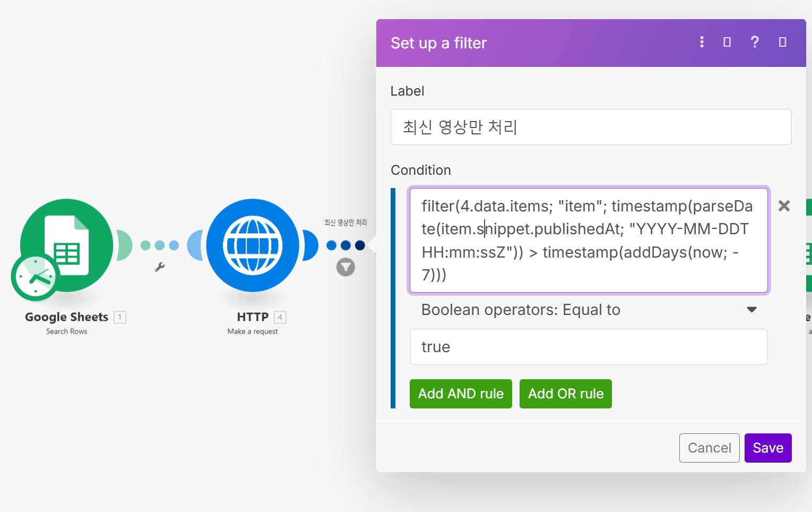Click the funnel filter icon under the route

[x=345, y=267]
